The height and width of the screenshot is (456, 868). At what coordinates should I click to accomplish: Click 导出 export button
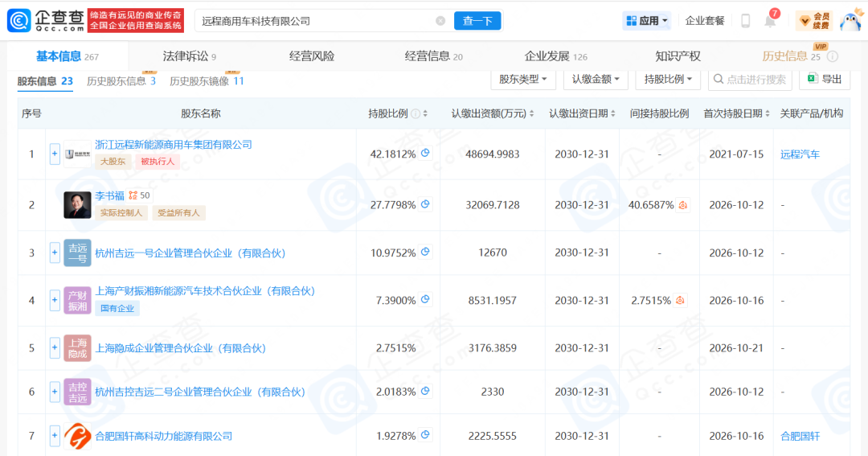tap(825, 80)
